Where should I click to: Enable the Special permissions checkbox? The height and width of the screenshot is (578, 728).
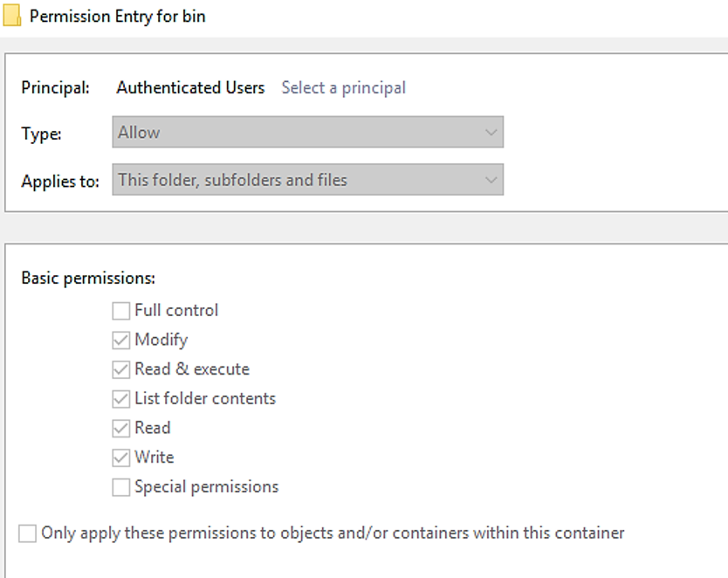pos(120,486)
